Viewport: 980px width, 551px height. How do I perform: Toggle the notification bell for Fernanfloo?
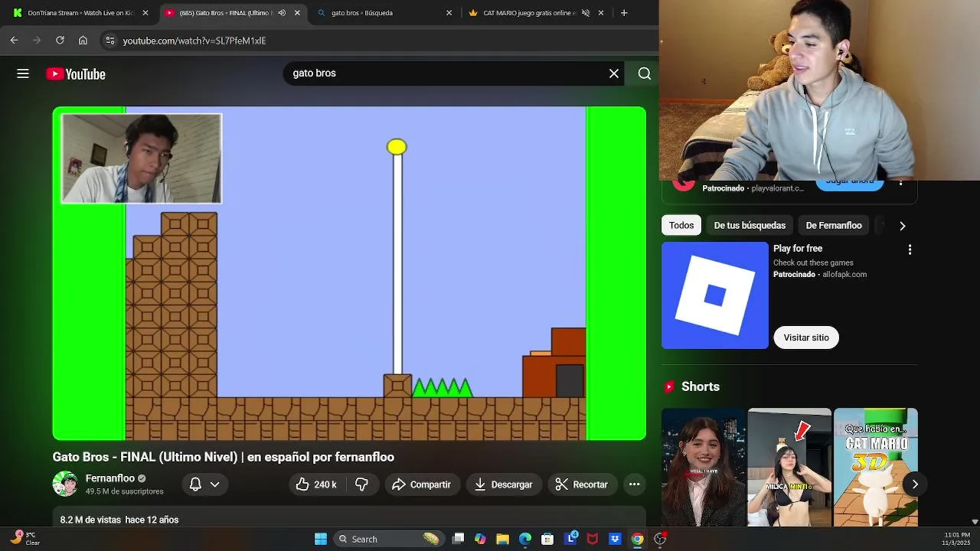click(x=195, y=484)
